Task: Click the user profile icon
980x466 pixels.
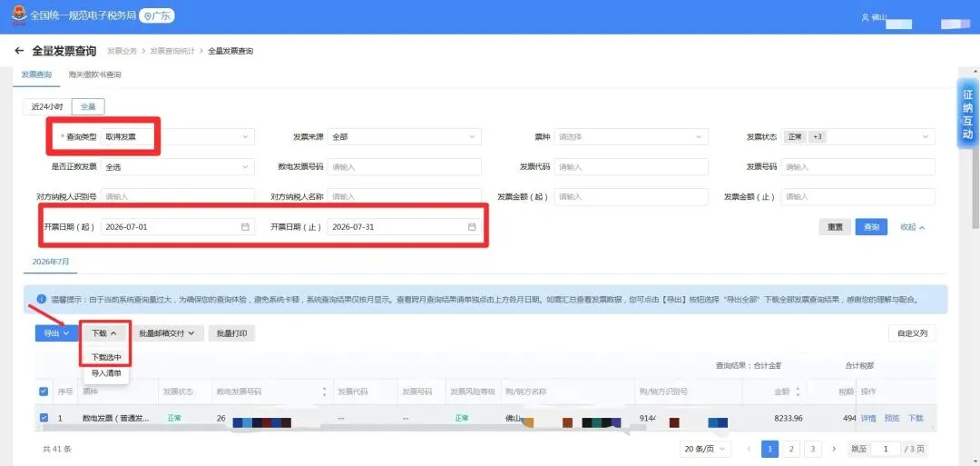Action: tap(865, 17)
